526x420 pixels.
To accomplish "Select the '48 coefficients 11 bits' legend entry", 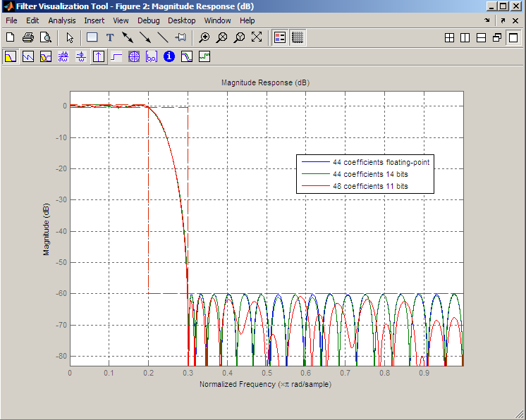I will pyautogui.click(x=371, y=186).
